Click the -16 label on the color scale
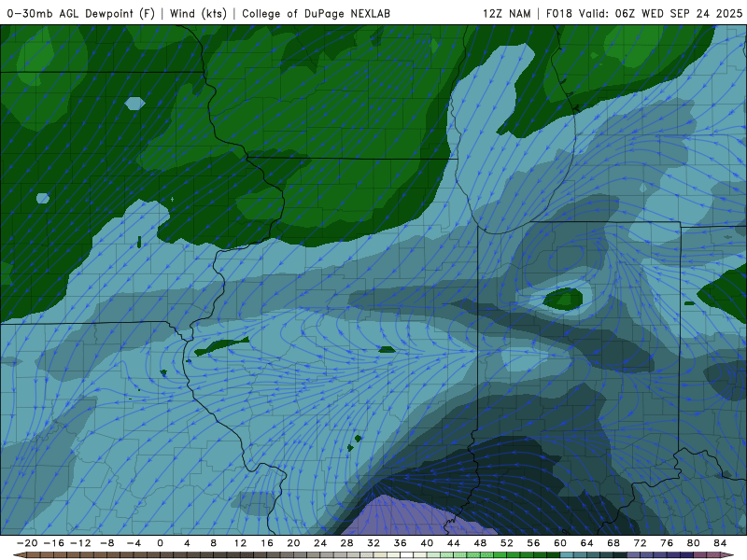This screenshot has width=747, height=560. tap(53, 543)
